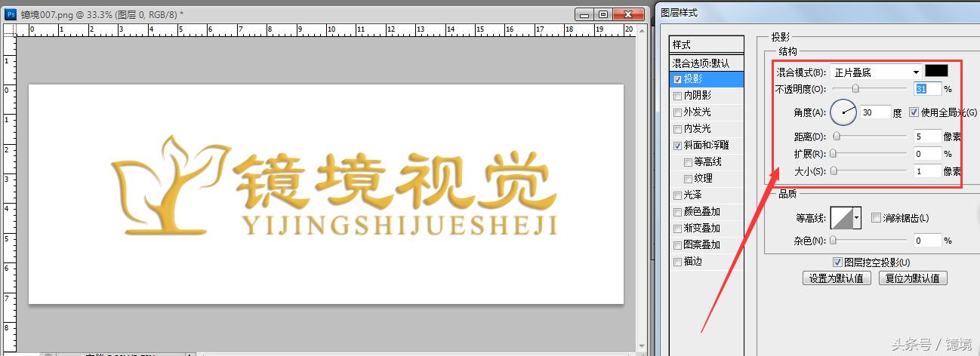The width and height of the screenshot is (980, 356).
Task: Click the angle dial in 投影 settings
Action: click(x=843, y=112)
